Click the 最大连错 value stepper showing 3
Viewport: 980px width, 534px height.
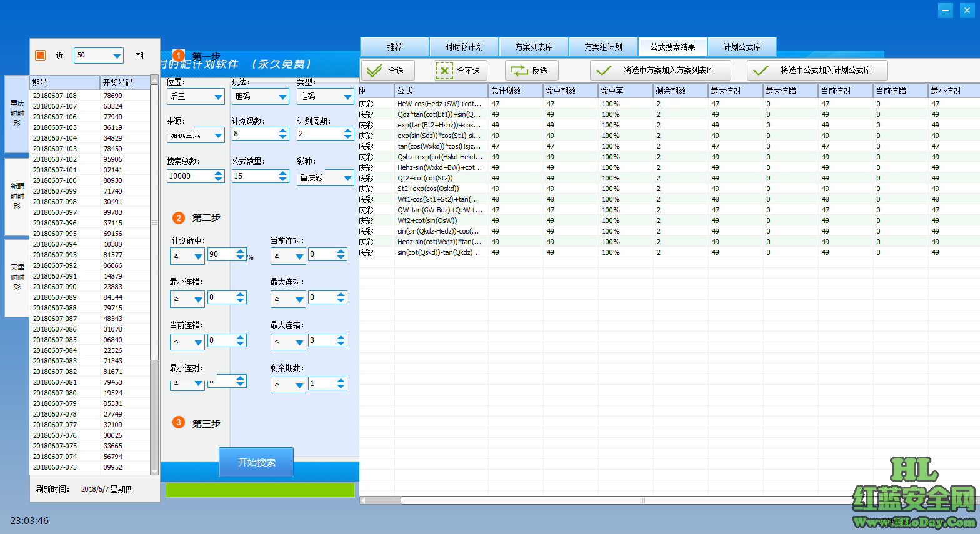[x=327, y=340]
